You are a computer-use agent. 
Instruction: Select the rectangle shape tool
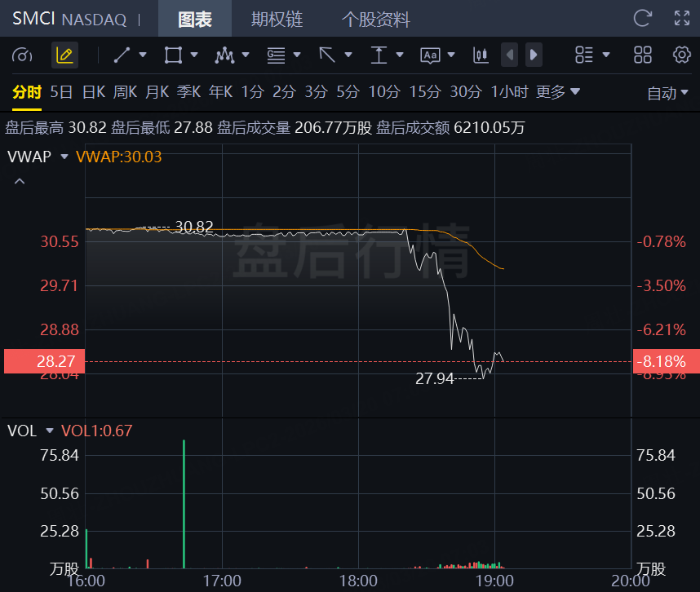click(x=173, y=55)
